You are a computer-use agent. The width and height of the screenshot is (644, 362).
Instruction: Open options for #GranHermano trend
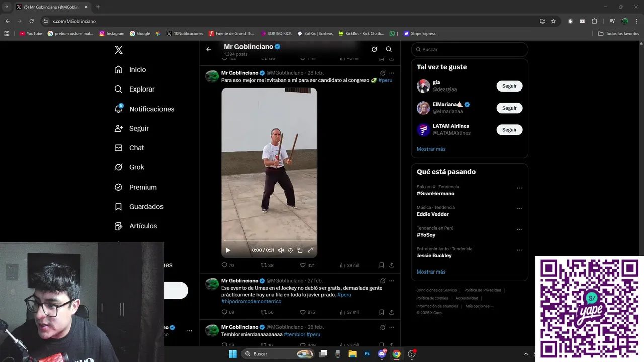click(519, 188)
